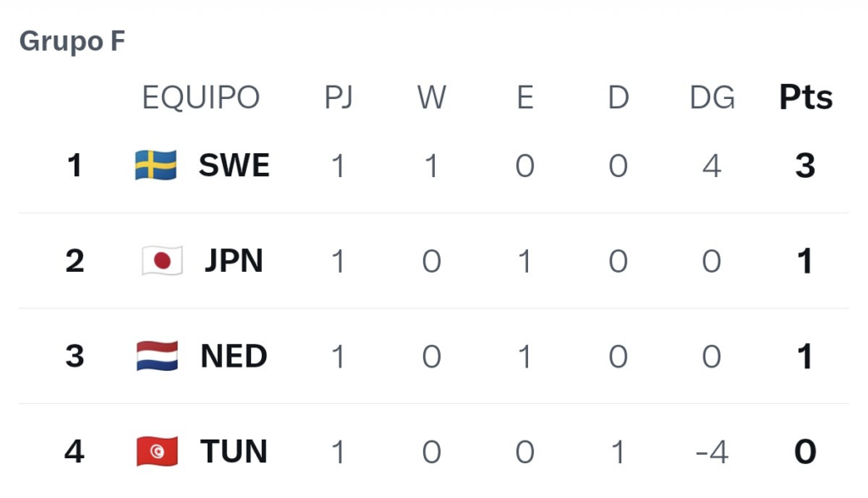Sort by the Pts column header
Image resolution: width=868 pixels, height=498 pixels.
805,97
